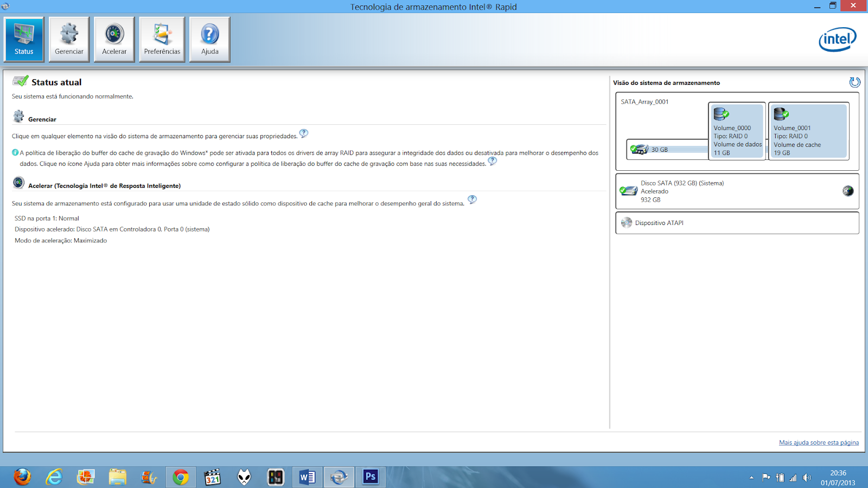
Task: Open Action Center flag in tray
Action: (x=766, y=478)
